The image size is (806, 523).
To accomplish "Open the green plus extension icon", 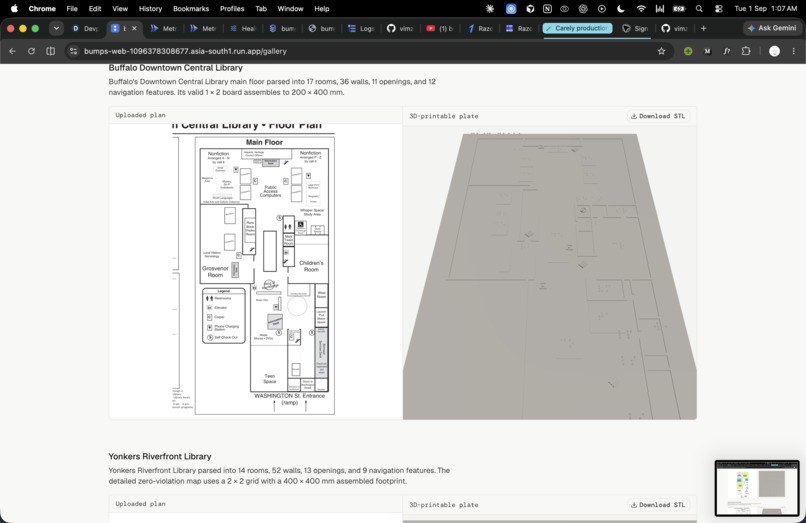I will coord(688,51).
